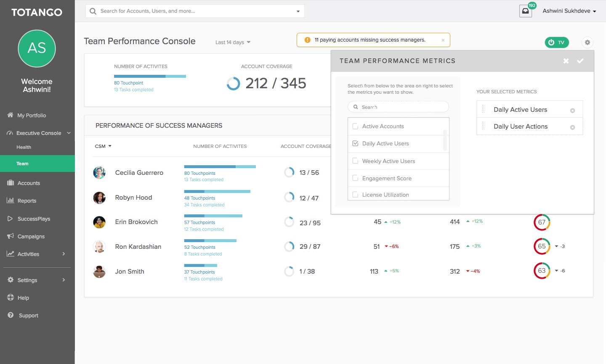Open the inbox notifications icon
This screenshot has width=606, height=364.
[526, 11]
